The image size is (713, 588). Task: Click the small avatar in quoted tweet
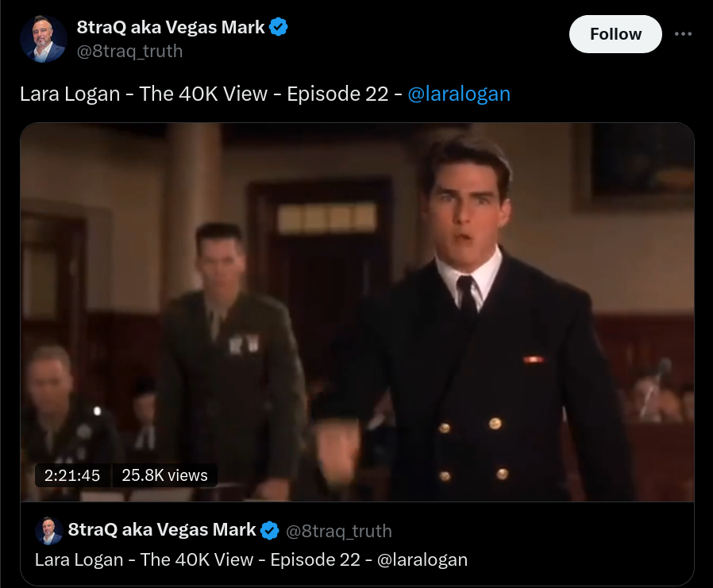coord(48,530)
